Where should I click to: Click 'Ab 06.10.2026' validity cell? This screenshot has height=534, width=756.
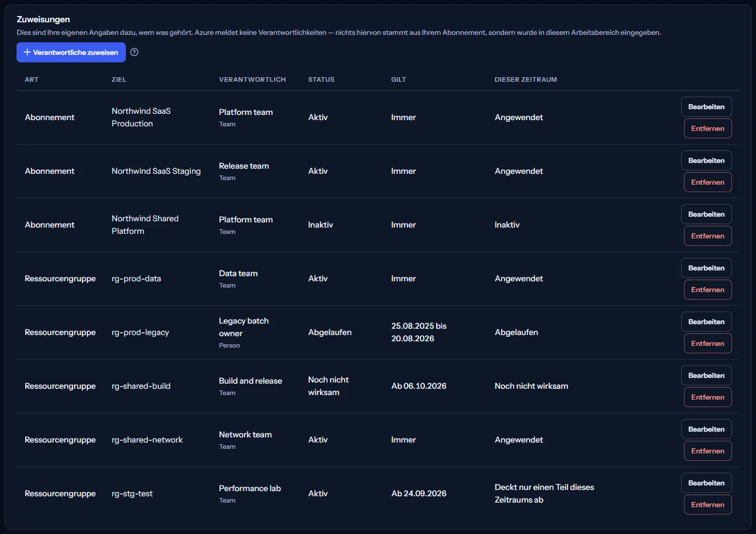[419, 386]
